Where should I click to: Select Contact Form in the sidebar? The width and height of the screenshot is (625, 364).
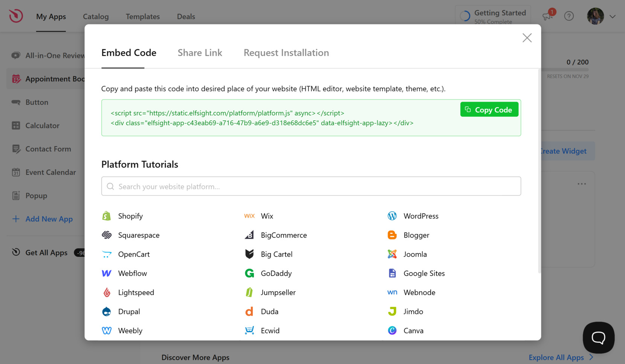coord(47,149)
